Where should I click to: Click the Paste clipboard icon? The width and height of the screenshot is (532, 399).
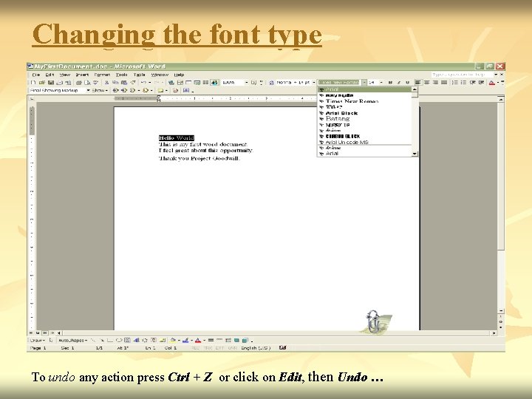(x=124, y=83)
